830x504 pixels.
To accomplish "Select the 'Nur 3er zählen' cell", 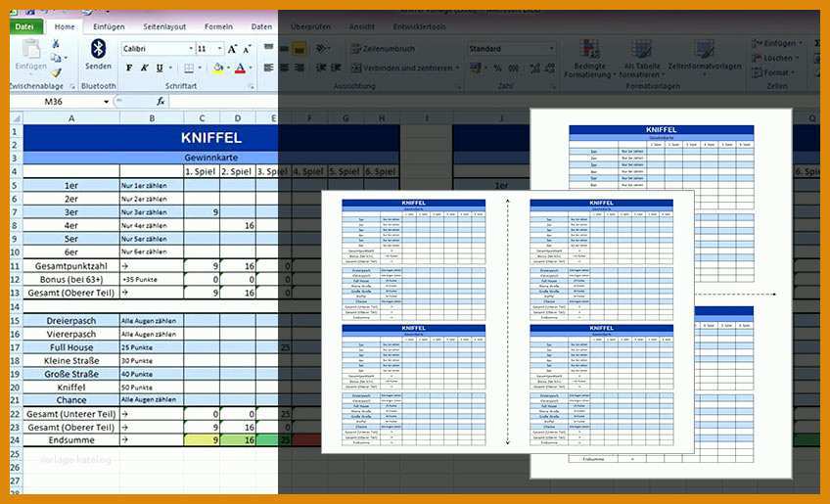I will (152, 211).
